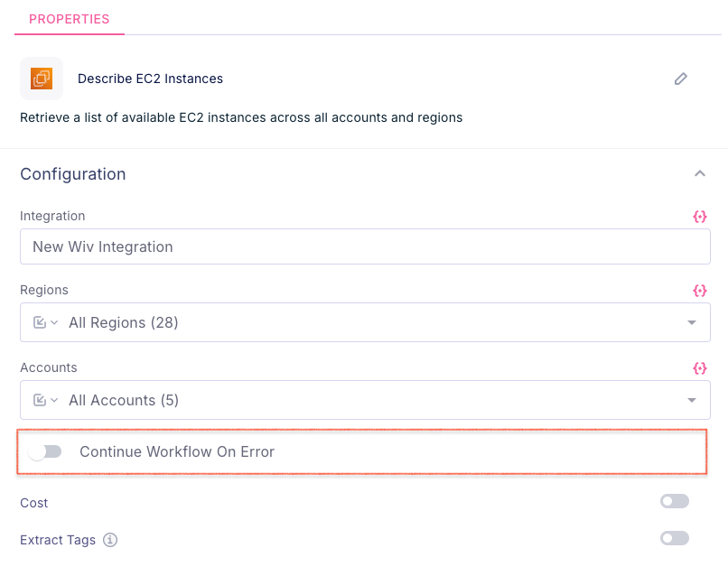Expand the Regions dropdown arrow
Image resolution: width=728 pixels, height=576 pixels.
tap(692, 322)
